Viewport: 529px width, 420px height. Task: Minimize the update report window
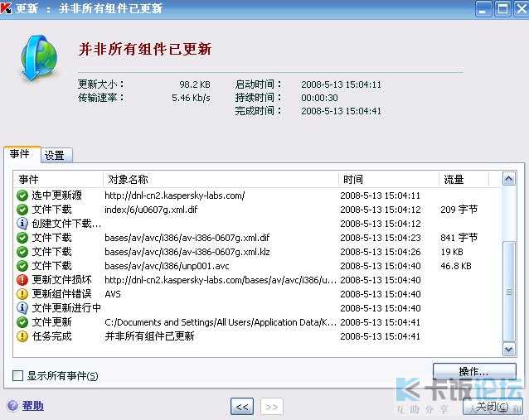(x=483, y=9)
